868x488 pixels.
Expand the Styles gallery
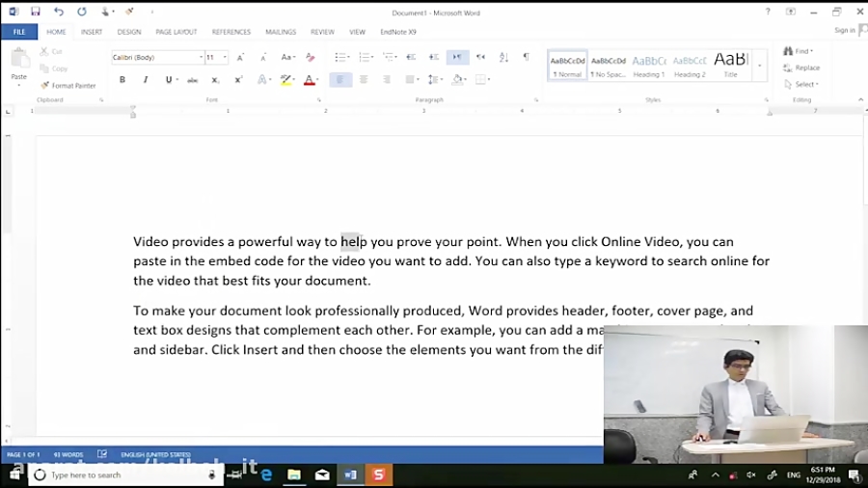pos(760,66)
